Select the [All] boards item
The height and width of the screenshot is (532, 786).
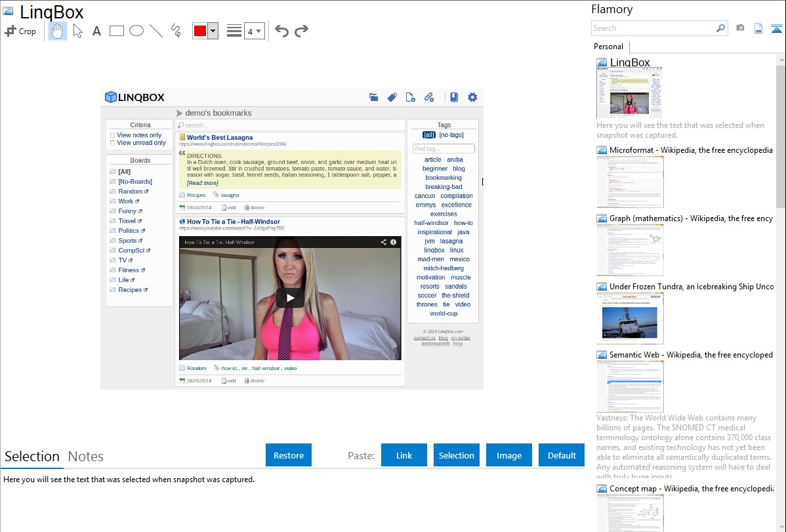pyautogui.click(x=124, y=171)
